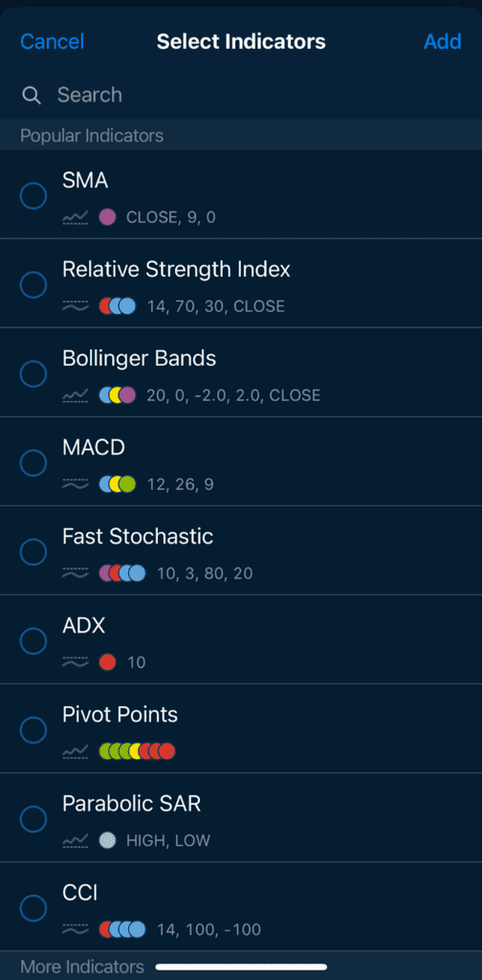
Task: Click the CCI oscillator wave icon
Action: (x=75, y=929)
